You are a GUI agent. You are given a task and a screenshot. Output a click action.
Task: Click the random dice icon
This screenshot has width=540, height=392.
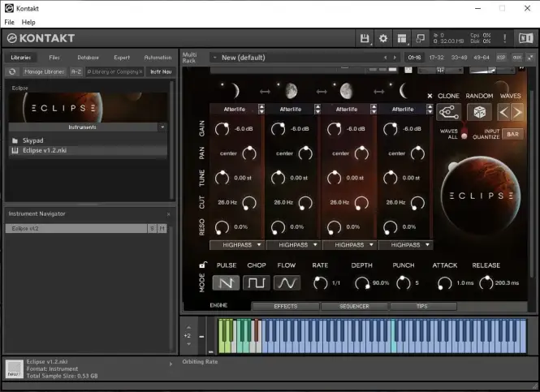479,112
